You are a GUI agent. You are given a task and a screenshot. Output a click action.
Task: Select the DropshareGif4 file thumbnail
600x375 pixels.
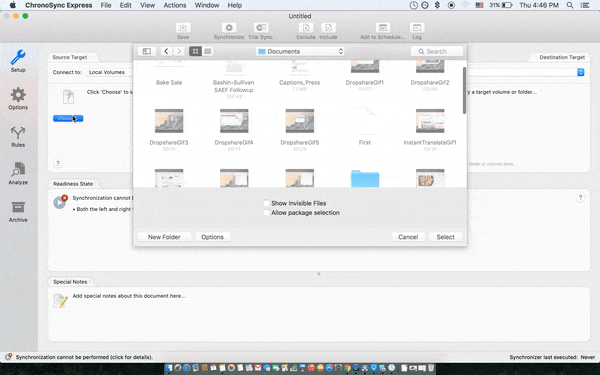click(234, 121)
